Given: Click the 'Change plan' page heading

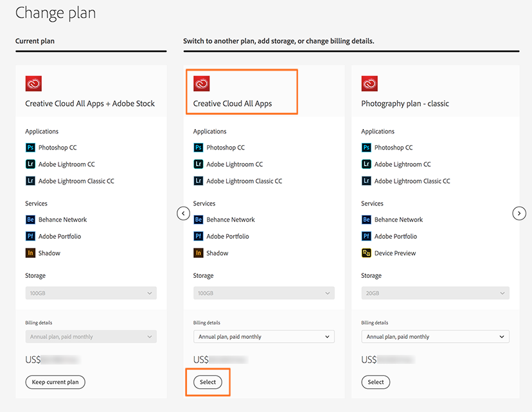Looking at the screenshot, I should [x=56, y=13].
